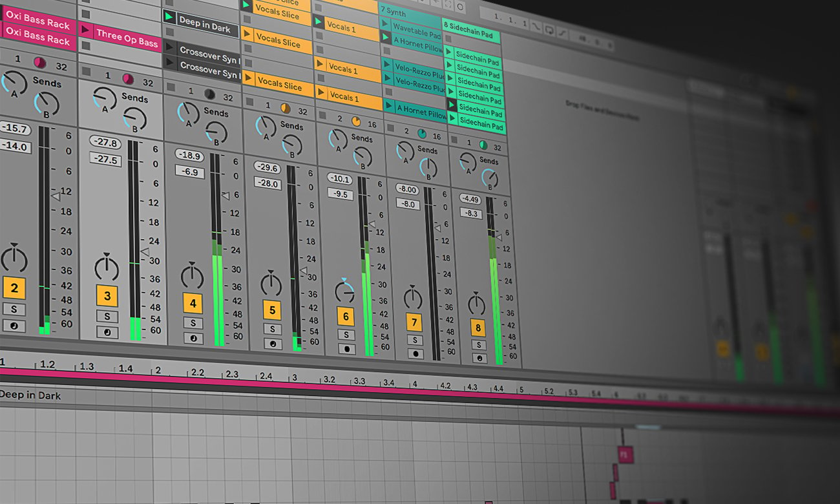Image resolution: width=840 pixels, height=504 pixels.
Task: Click Send A knob on track 3
Action: (x=104, y=98)
